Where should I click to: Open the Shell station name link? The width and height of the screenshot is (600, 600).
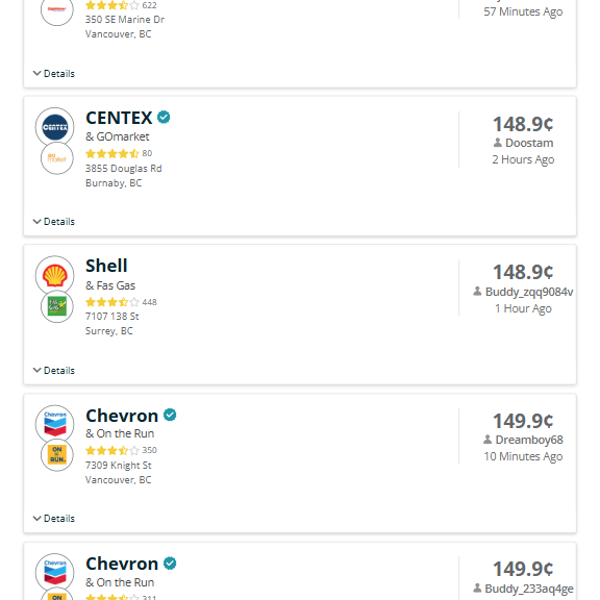point(106,266)
